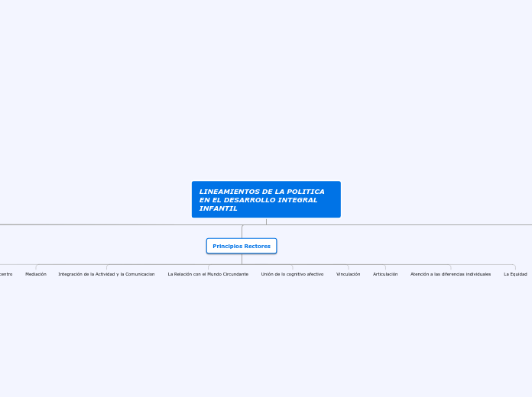Click Atención a las diferencias individuales topic
This screenshot has height=397, width=532.
pyautogui.click(x=450, y=274)
